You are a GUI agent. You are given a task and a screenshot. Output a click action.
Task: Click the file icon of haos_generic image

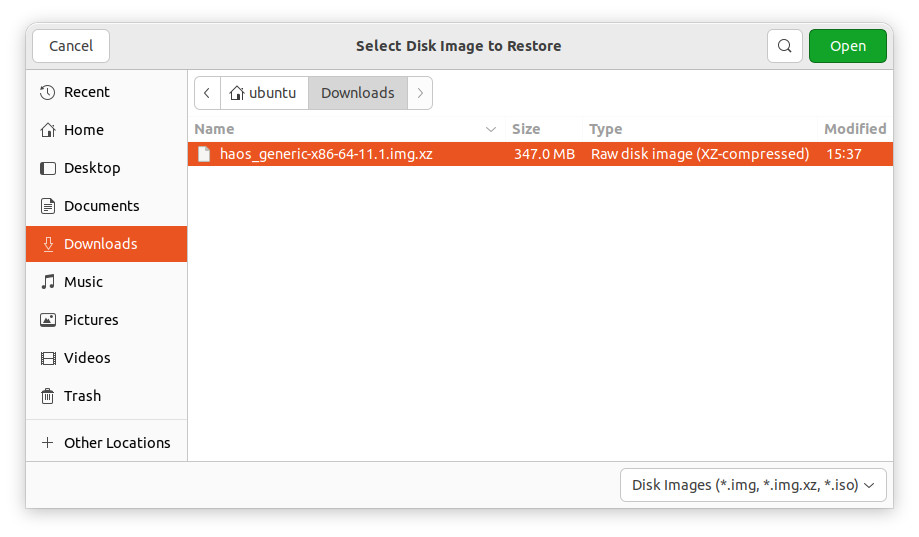[x=204, y=154]
